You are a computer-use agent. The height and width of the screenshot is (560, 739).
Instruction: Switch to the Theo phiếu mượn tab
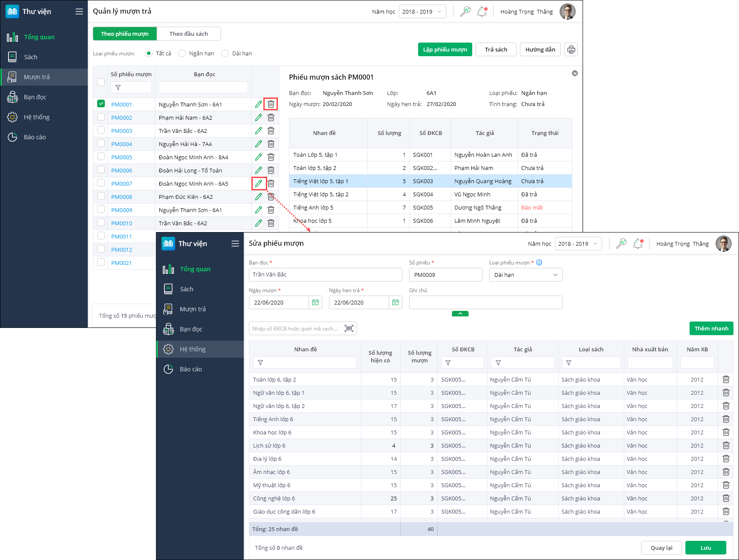[x=125, y=34]
